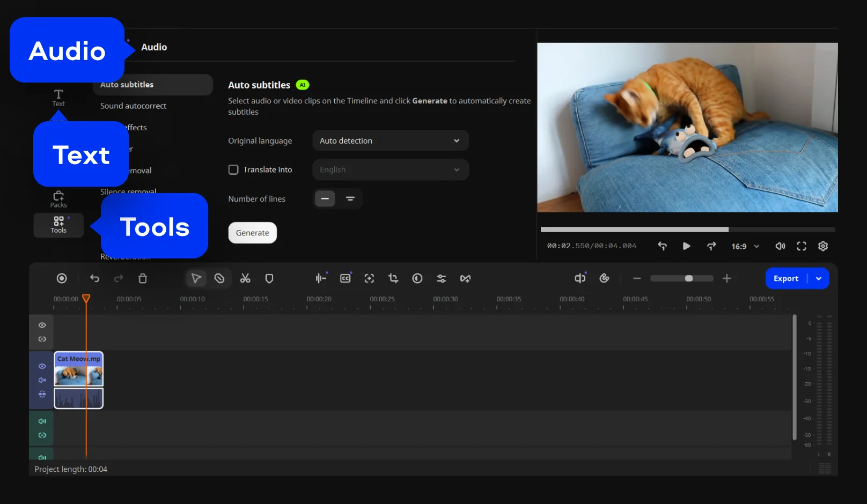Viewport: 867px width, 504px height.
Task: Delete clip with trash icon
Action: point(143,278)
